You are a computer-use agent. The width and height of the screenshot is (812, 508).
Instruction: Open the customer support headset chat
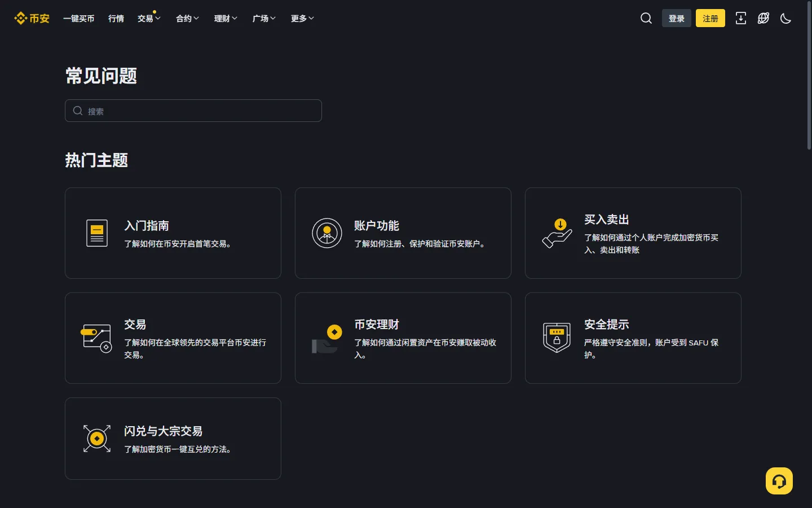pos(779,481)
